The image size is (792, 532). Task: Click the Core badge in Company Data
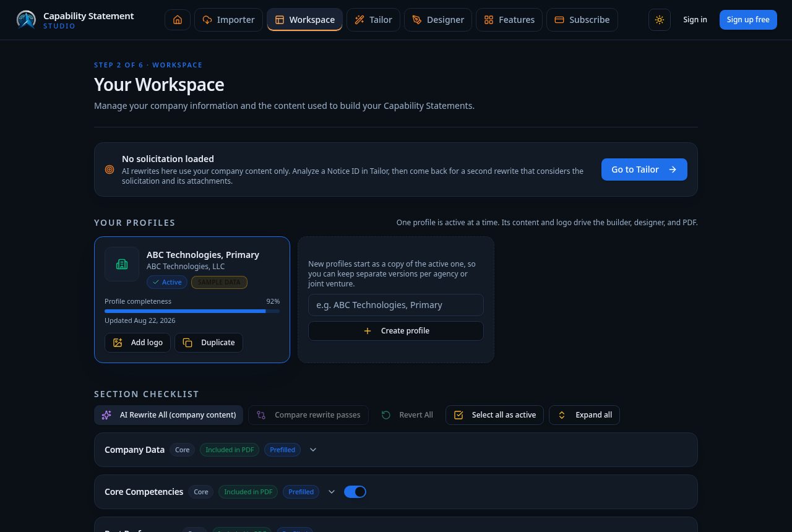click(x=183, y=450)
